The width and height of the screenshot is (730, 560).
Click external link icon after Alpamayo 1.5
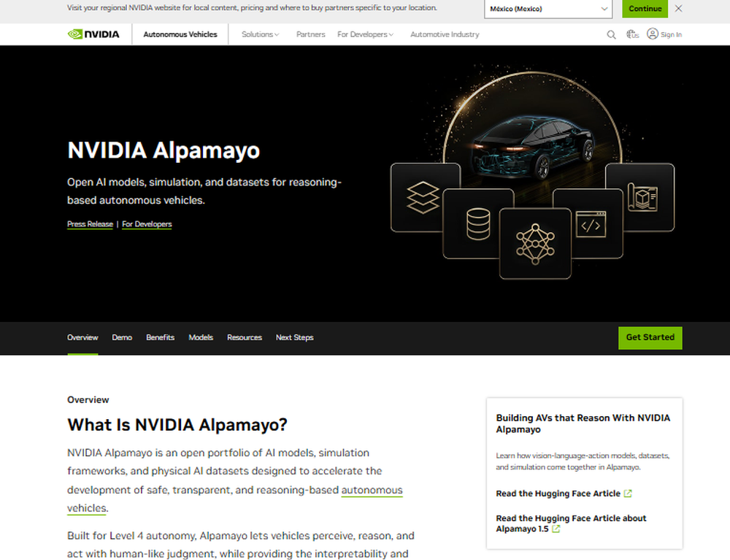pos(556,529)
